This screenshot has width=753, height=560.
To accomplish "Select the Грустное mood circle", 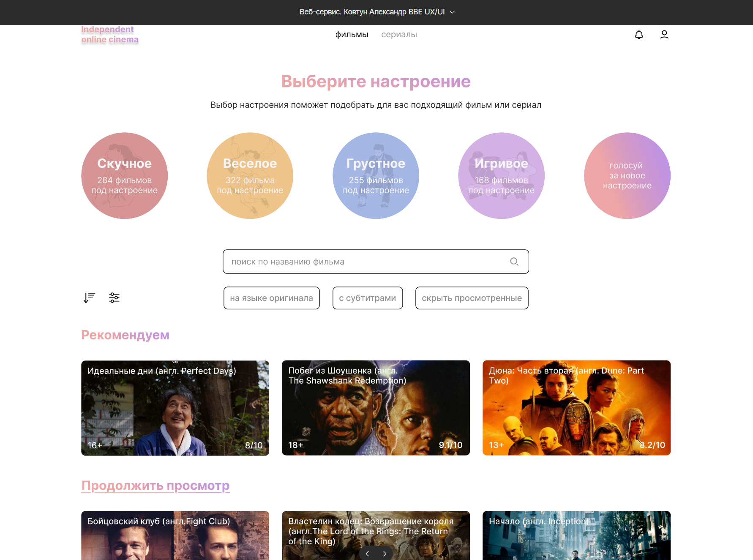I will pos(376,176).
